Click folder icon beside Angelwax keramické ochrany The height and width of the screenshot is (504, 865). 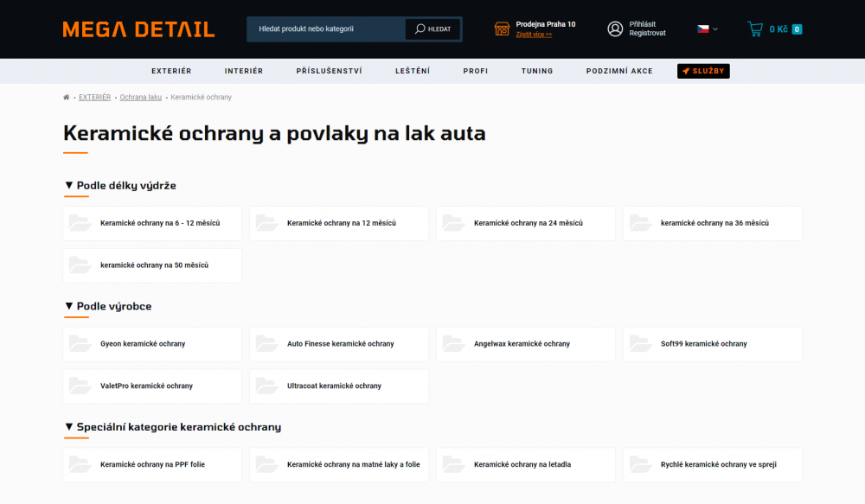(454, 343)
